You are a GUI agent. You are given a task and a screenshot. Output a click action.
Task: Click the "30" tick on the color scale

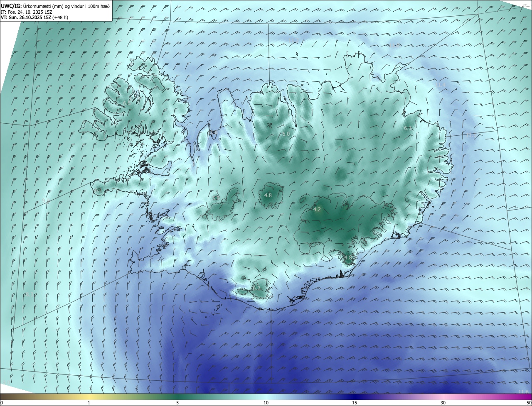tap(443, 403)
